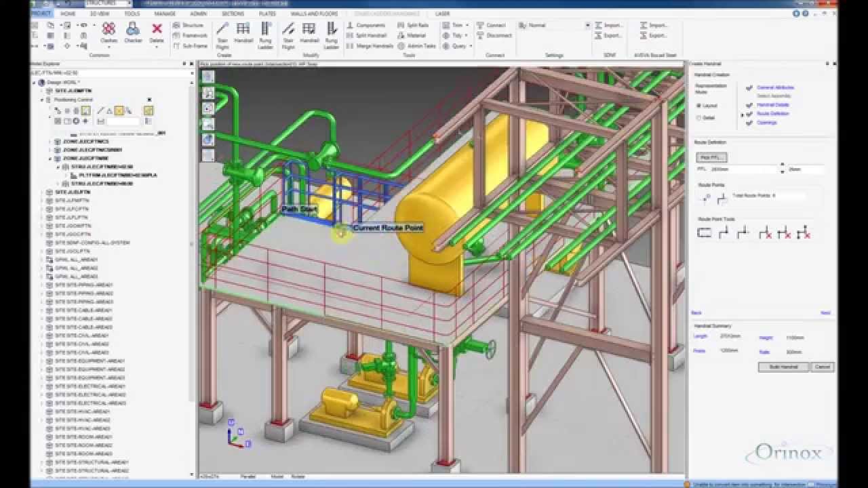Select first Route Point Tools icon

click(704, 233)
